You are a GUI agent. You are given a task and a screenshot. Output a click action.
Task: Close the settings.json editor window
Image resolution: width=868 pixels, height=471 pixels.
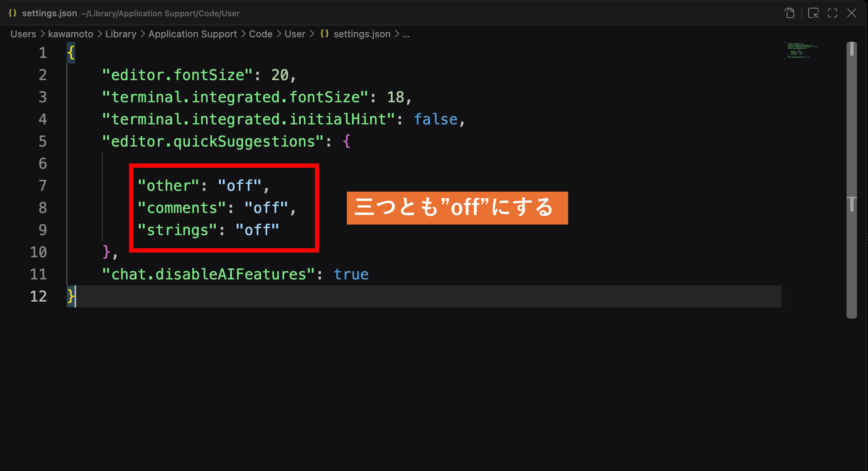click(x=851, y=13)
